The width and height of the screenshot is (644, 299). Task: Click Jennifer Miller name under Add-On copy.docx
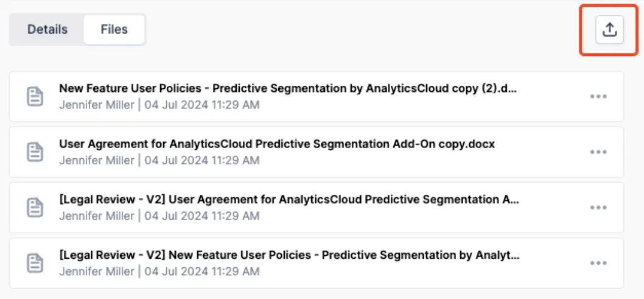coord(97,160)
